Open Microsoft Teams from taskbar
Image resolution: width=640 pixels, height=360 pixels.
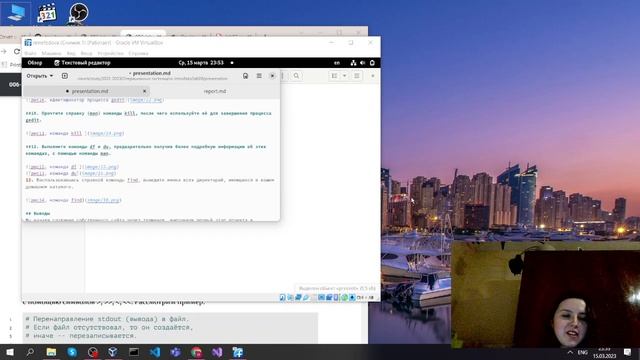(176, 352)
